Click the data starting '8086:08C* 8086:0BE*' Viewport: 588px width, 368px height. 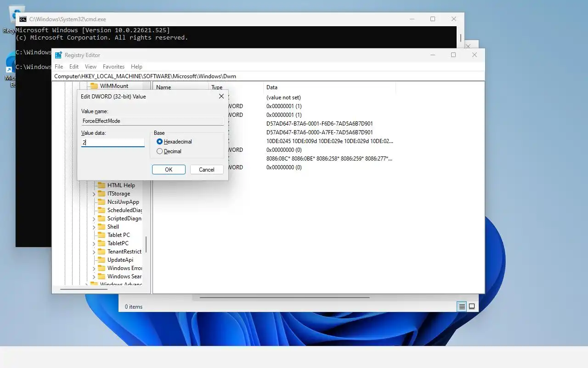[x=329, y=159]
